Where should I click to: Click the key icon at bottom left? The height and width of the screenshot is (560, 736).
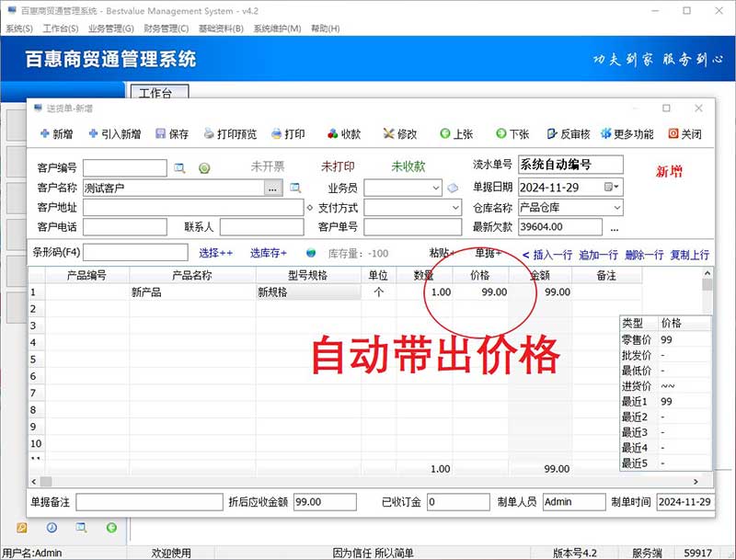tap(21, 528)
